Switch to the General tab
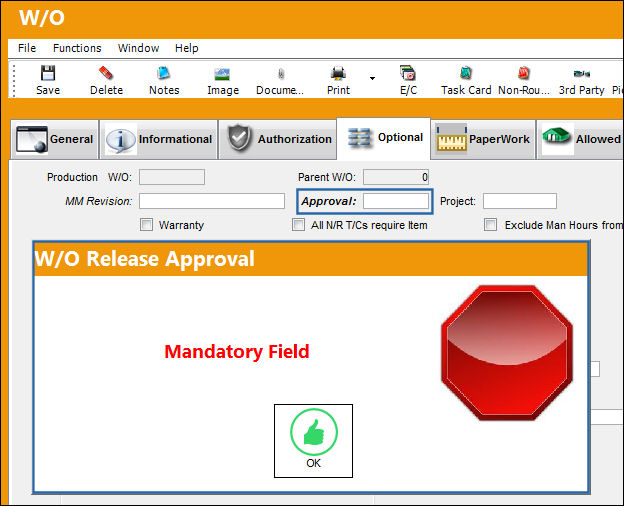The height and width of the screenshot is (506, 624). point(55,139)
